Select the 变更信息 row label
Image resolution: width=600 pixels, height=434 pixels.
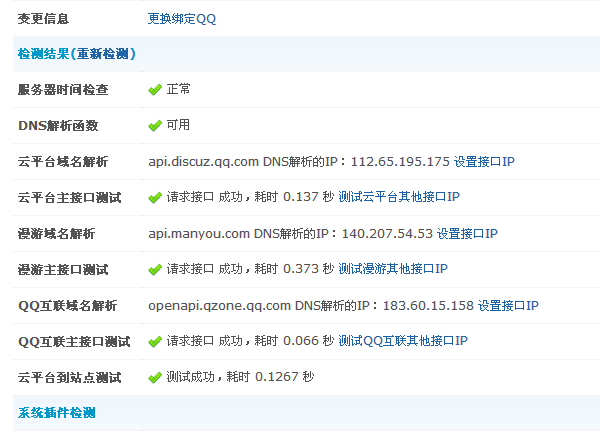click(x=43, y=18)
